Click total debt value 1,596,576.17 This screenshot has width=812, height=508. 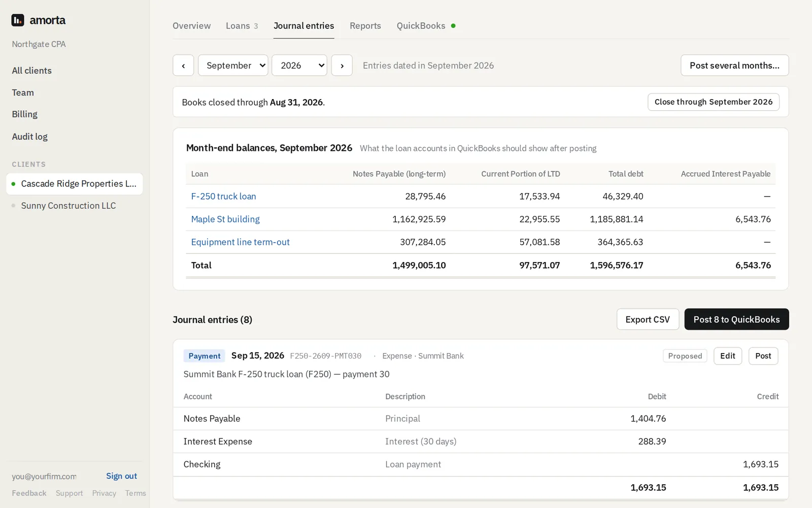(x=617, y=265)
